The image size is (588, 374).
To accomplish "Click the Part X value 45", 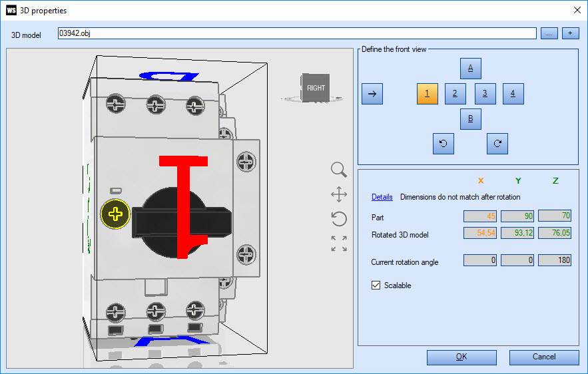I will [x=480, y=216].
